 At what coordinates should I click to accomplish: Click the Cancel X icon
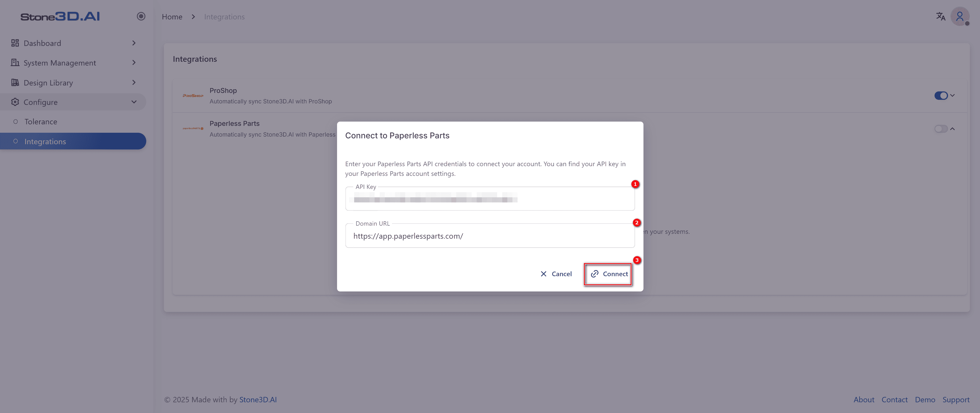543,274
